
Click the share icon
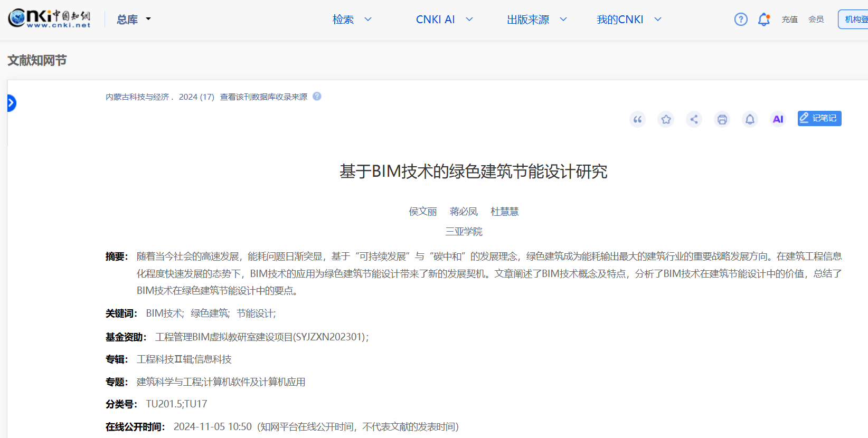694,119
